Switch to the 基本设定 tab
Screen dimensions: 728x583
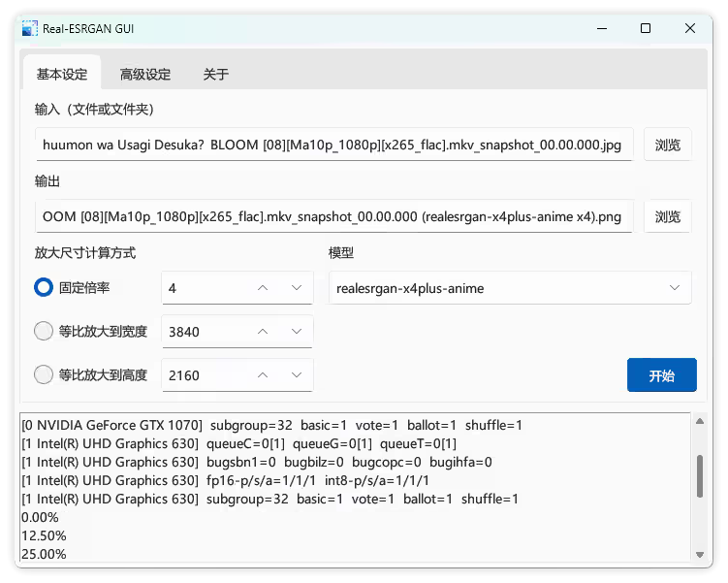(62, 74)
